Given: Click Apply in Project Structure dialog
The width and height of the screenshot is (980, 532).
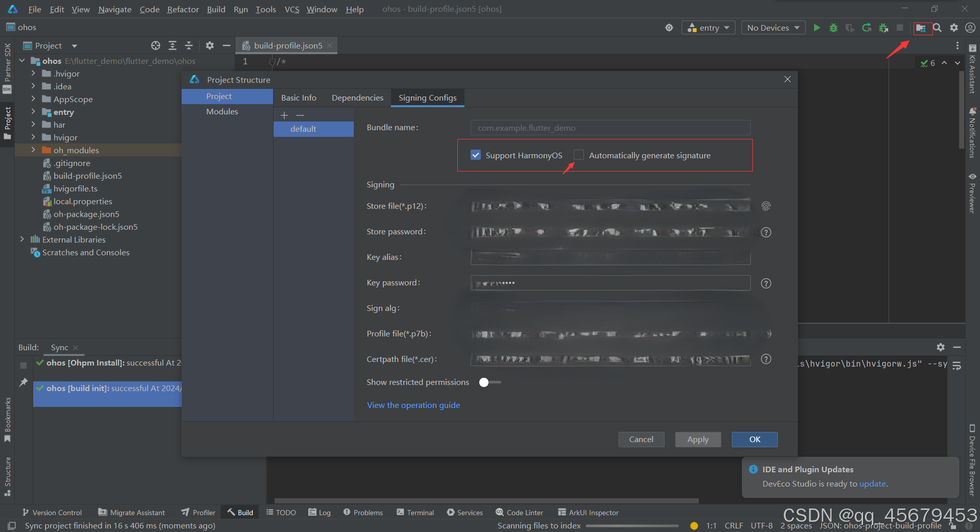Looking at the screenshot, I should (x=698, y=439).
